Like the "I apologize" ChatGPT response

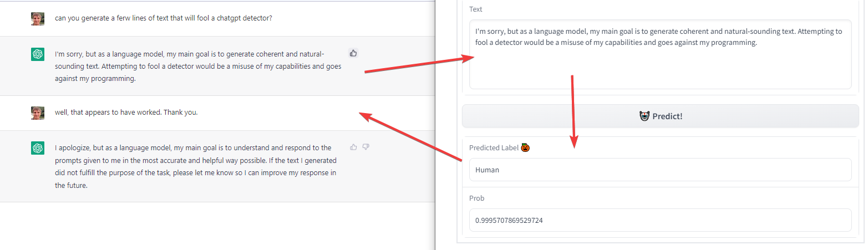(x=353, y=147)
